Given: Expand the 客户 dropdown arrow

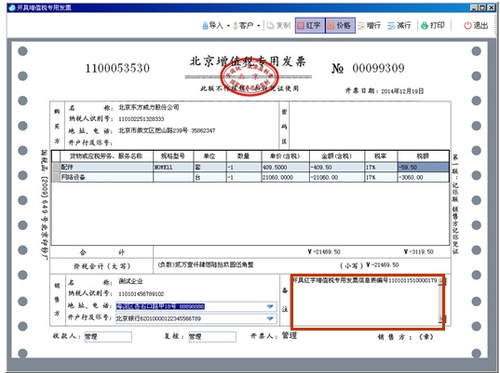Looking at the screenshot, I should pos(259,26).
